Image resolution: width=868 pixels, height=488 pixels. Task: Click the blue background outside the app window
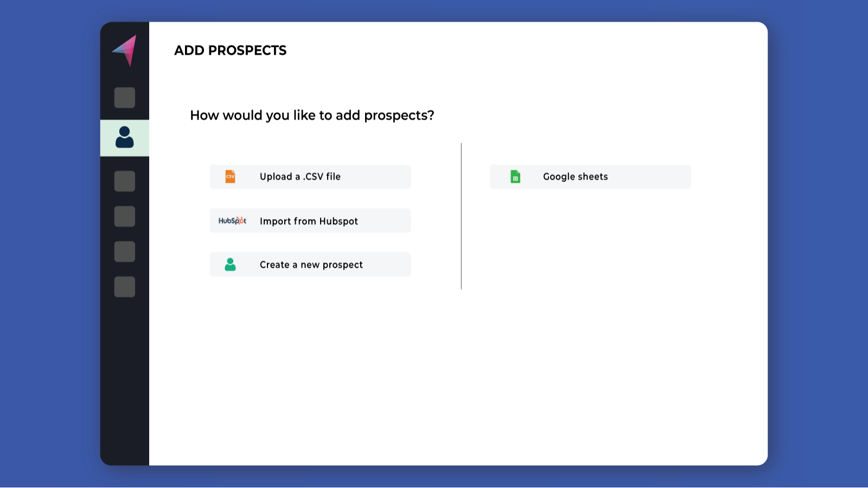(x=49, y=244)
